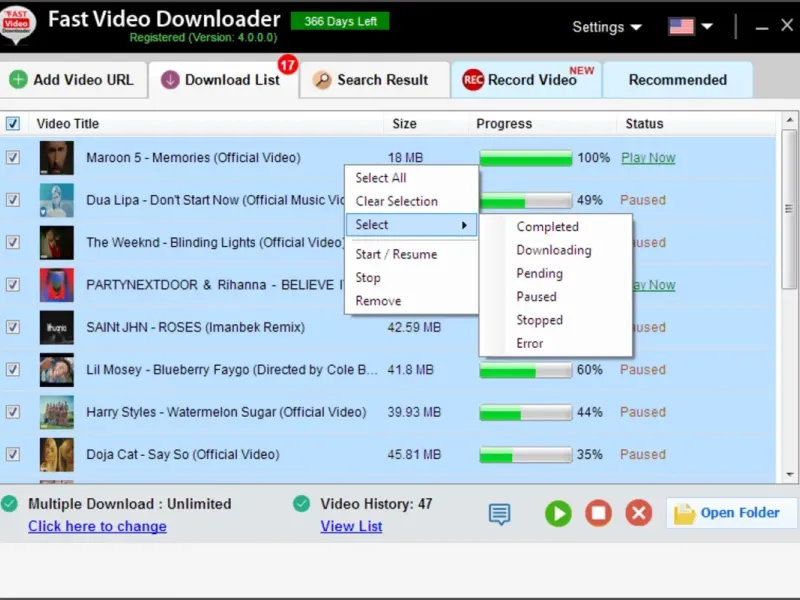Expand language dropdown arrow beside flag
Screen dimensions: 800x600
click(707, 27)
